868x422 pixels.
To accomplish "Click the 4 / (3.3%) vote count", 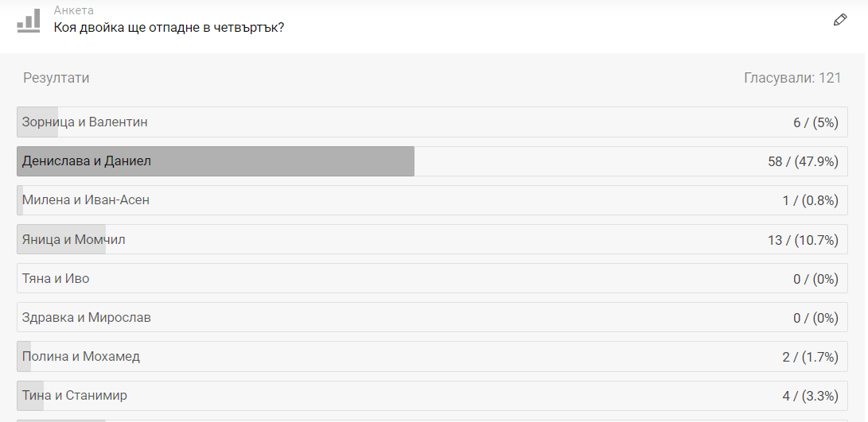I will 810,396.
